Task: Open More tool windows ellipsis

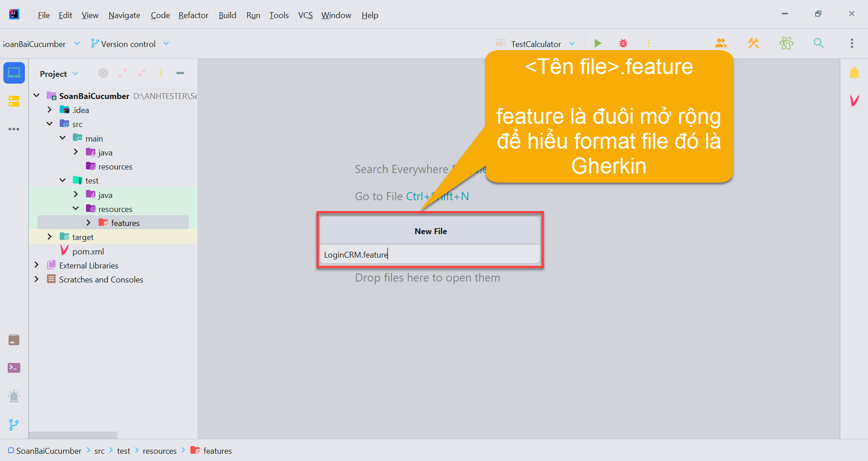Action: click(14, 129)
